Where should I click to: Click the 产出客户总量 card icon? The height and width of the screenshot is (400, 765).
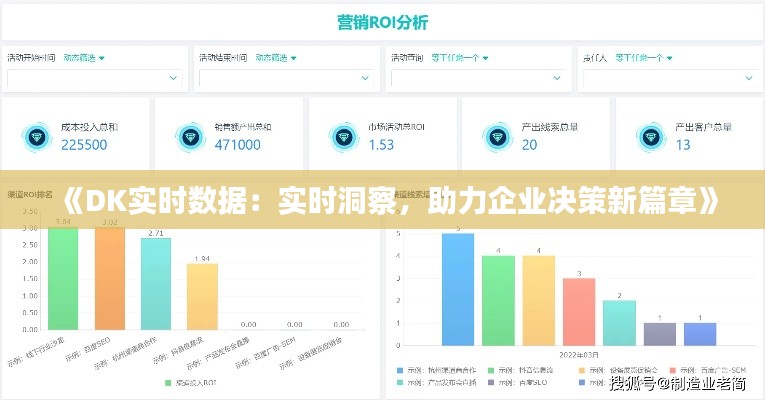click(649, 136)
